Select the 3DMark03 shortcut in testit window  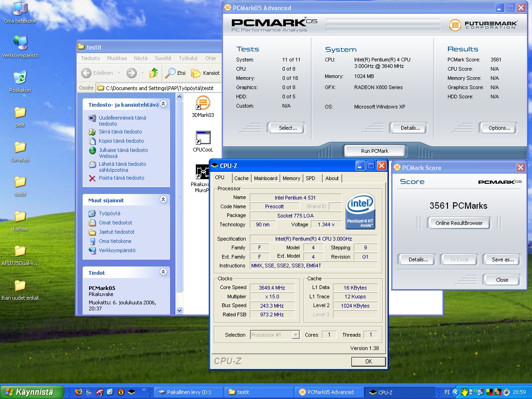(x=203, y=106)
